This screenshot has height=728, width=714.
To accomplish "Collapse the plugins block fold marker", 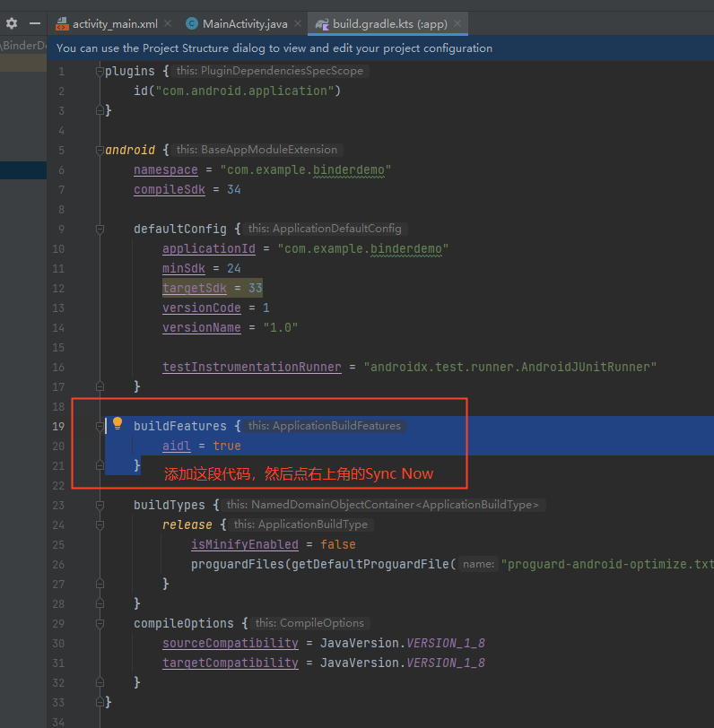I will 100,72.
